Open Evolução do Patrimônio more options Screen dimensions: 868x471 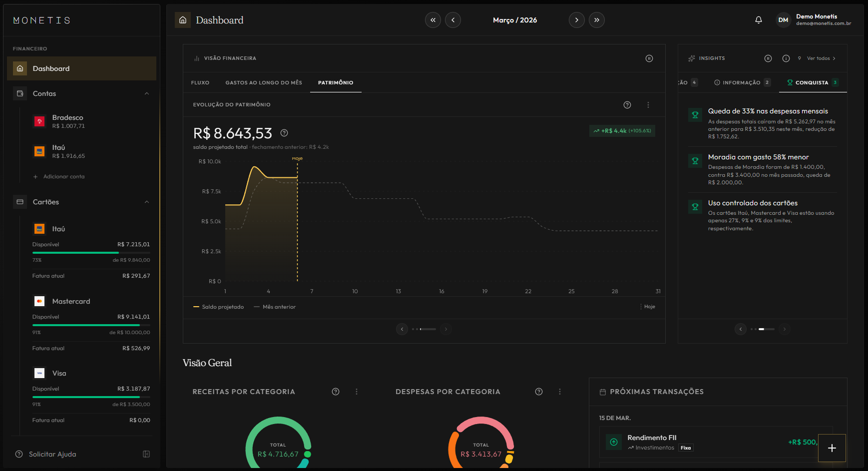pos(648,105)
